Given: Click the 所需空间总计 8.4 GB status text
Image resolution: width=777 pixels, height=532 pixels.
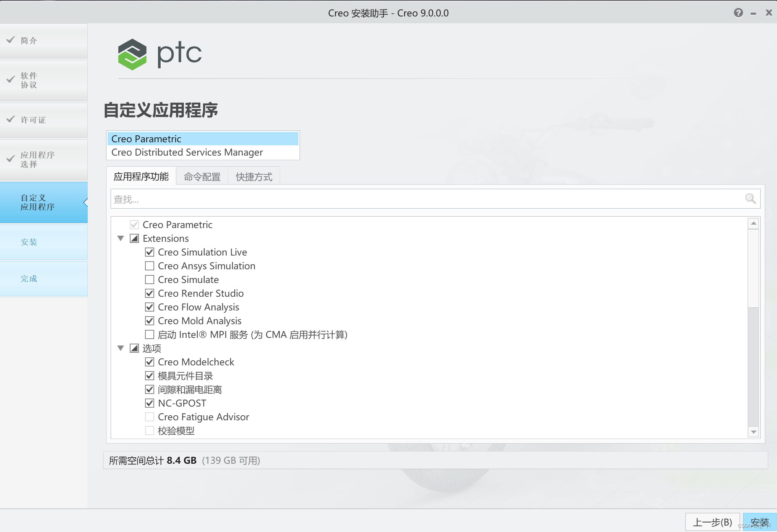Looking at the screenshot, I should [153, 460].
